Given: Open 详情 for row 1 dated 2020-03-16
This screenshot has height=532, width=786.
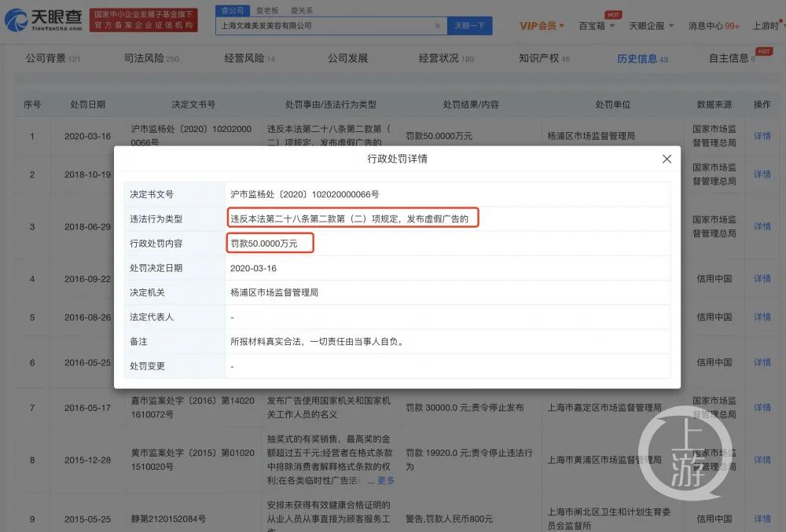Looking at the screenshot, I should [x=762, y=136].
